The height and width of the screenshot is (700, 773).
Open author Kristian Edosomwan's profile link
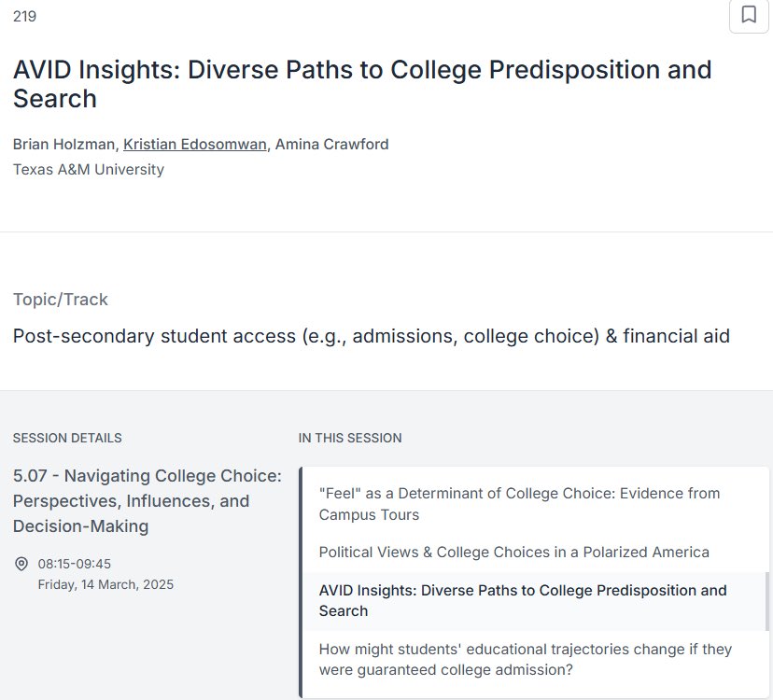coord(195,145)
